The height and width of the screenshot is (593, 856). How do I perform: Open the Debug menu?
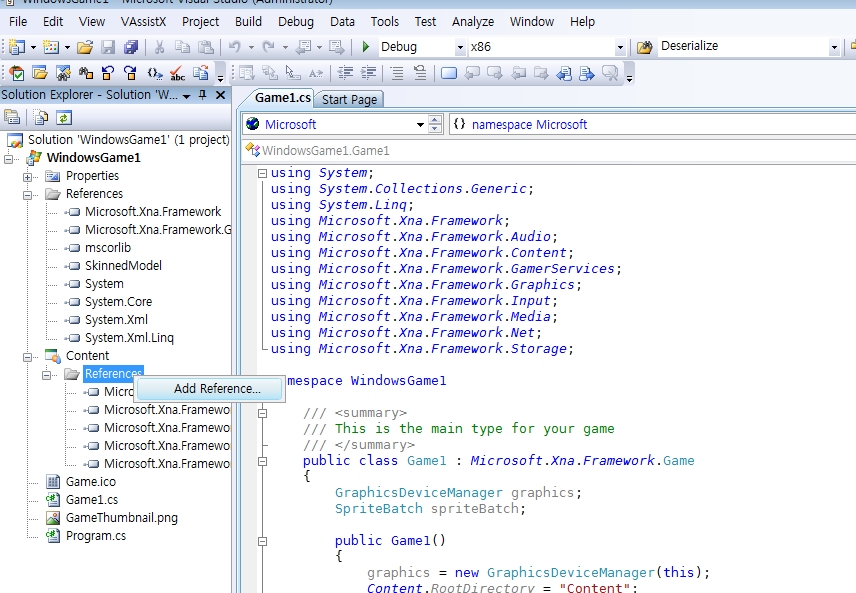tap(296, 22)
